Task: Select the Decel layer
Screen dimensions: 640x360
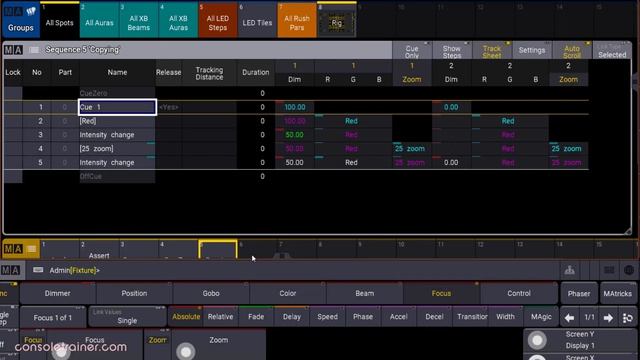Action: [x=434, y=317]
